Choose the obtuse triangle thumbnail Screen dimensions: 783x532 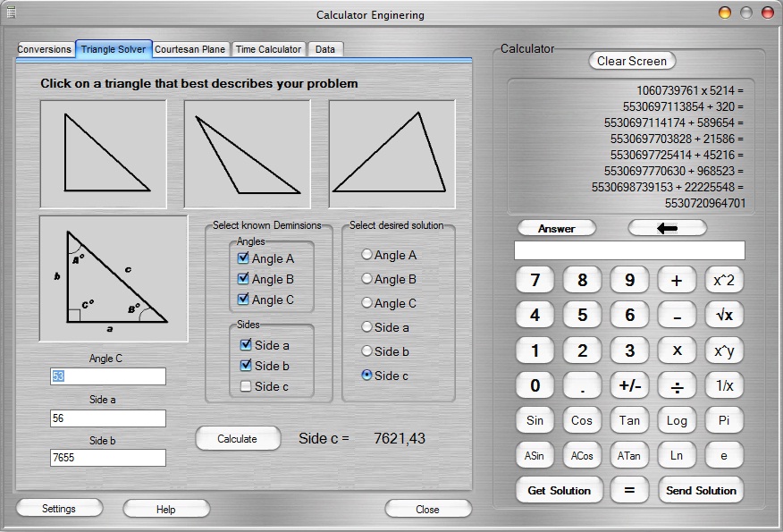point(248,147)
